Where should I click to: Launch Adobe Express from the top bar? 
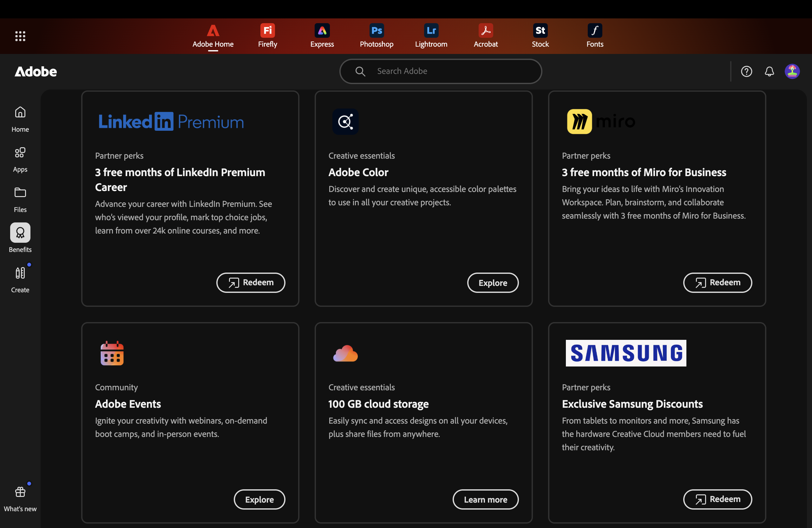click(322, 36)
